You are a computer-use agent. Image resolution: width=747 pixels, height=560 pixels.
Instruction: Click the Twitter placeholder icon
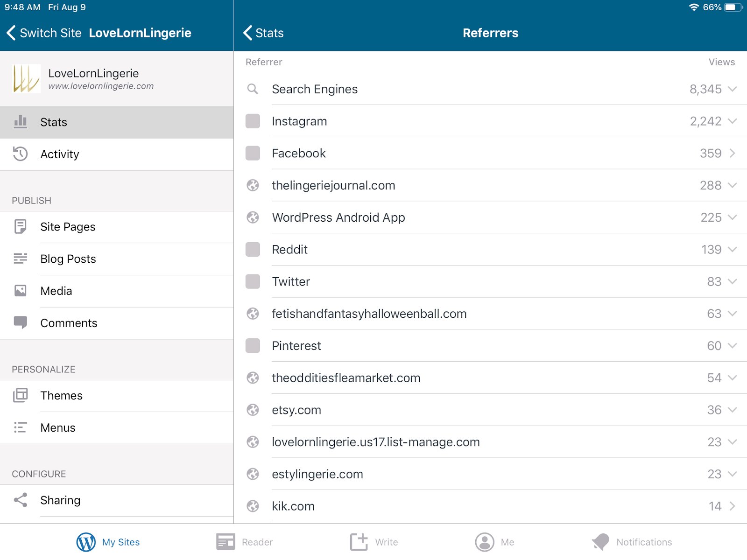(x=253, y=281)
